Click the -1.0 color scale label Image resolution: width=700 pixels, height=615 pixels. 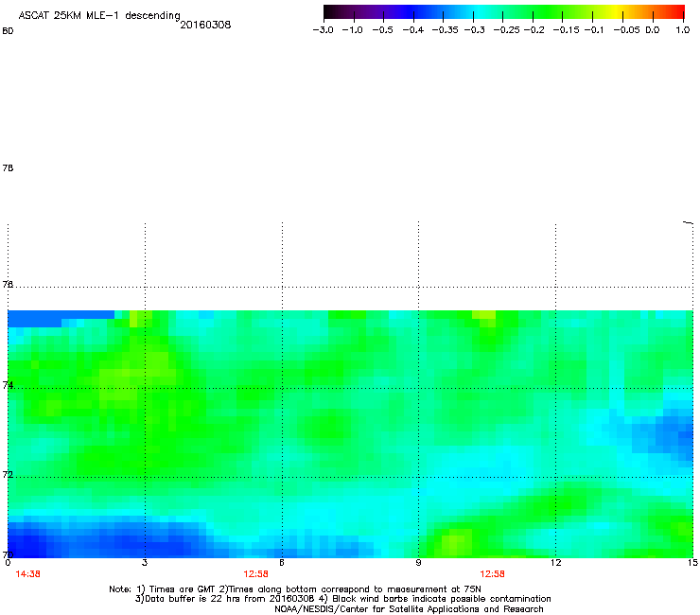click(x=352, y=30)
